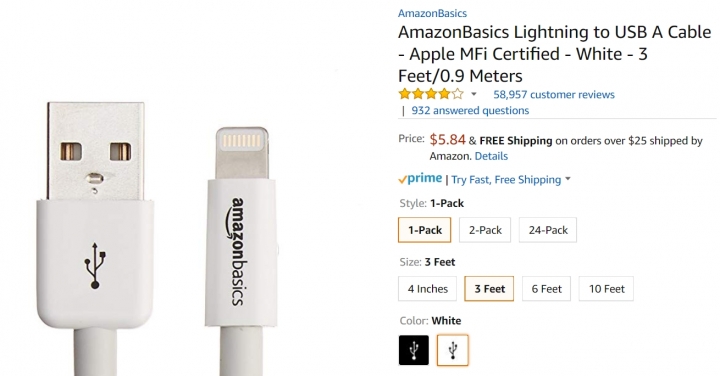The height and width of the screenshot is (376, 720).
Task: Select the 3 Feet size
Action: (489, 289)
